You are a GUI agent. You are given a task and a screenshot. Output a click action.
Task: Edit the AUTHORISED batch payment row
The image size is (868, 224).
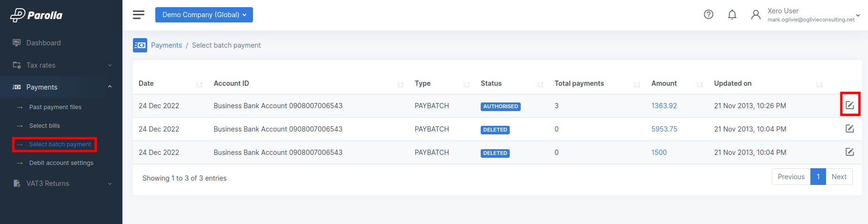click(849, 105)
